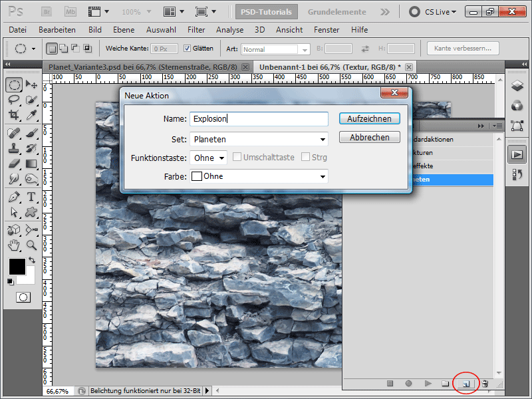Reset default foreground and background colors
Image resolution: width=532 pixels, height=399 pixels.
[x=11, y=281]
